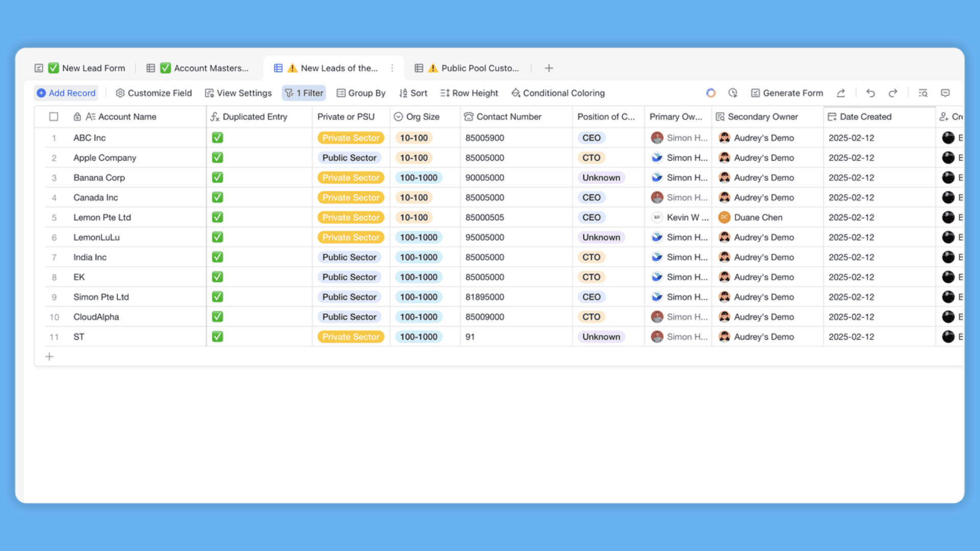980x551 pixels.
Task: Click creator avatar in Simon Pte Ltd row
Action: coord(948,297)
